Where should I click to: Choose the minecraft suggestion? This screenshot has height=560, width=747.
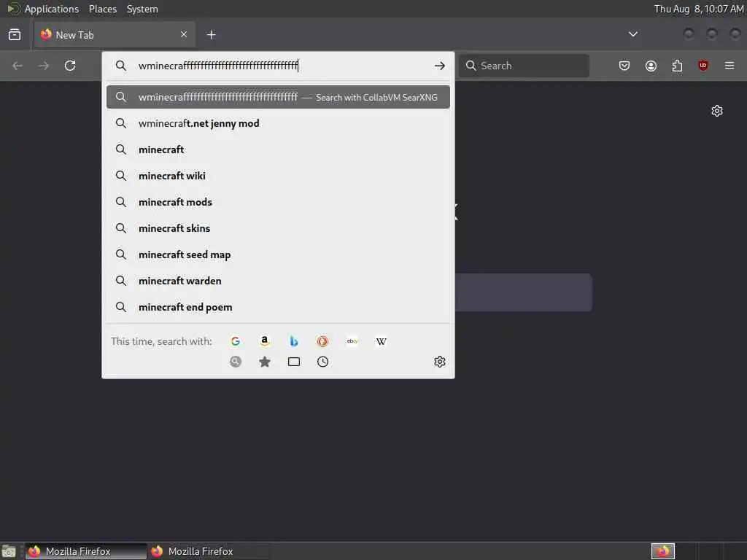278,149
